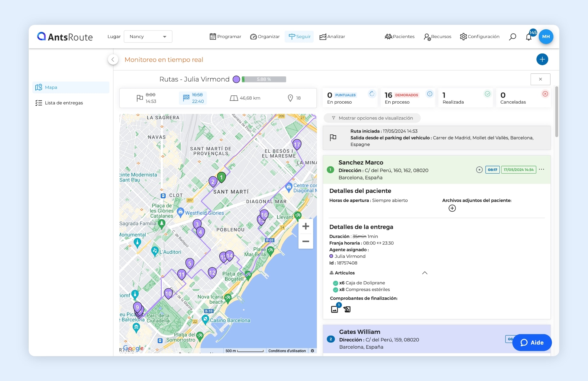Open signature proof icon under Comprobantes
The height and width of the screenshot is (381, 588).
[347, 309]
